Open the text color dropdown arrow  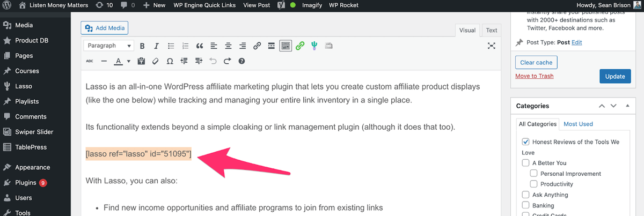coord(129,61)
